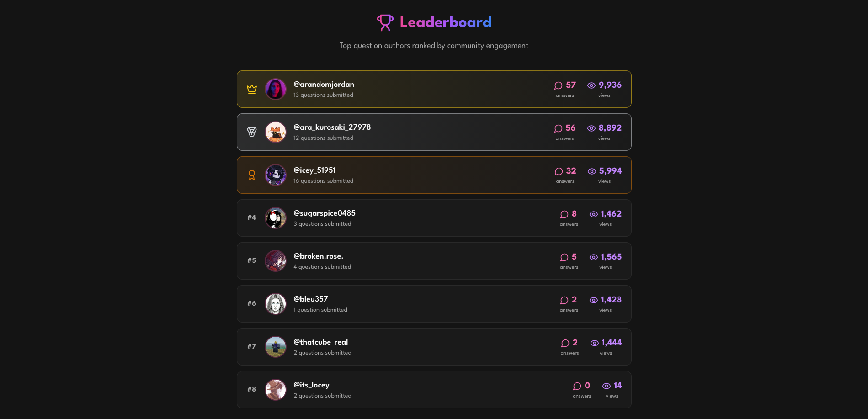Click the answers bubble icon for @icey_51951

pos(559,171)
